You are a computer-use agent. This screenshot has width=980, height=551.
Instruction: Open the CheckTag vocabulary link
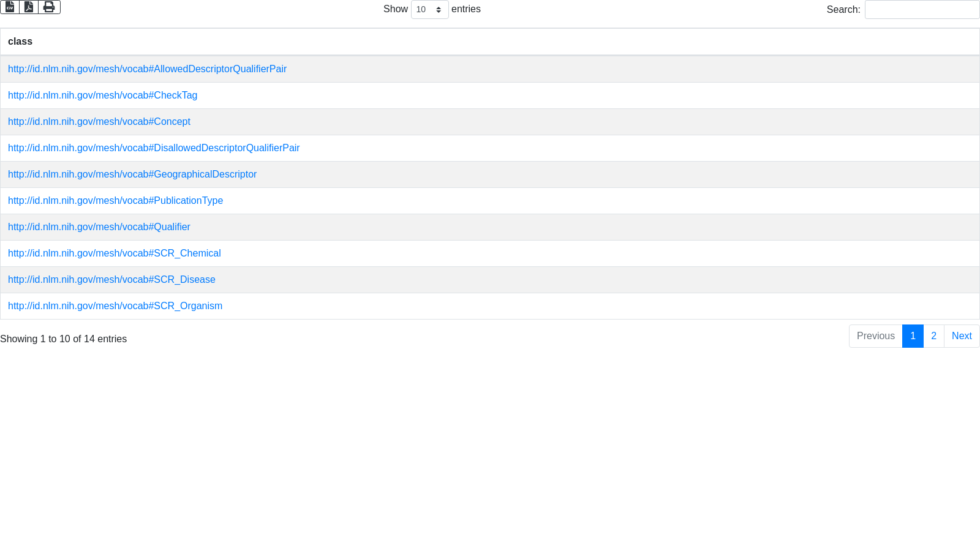tap(102, 96)
